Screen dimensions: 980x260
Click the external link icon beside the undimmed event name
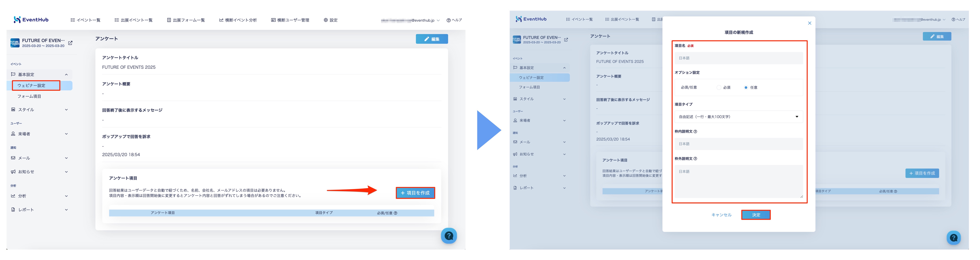pos(70,43)
